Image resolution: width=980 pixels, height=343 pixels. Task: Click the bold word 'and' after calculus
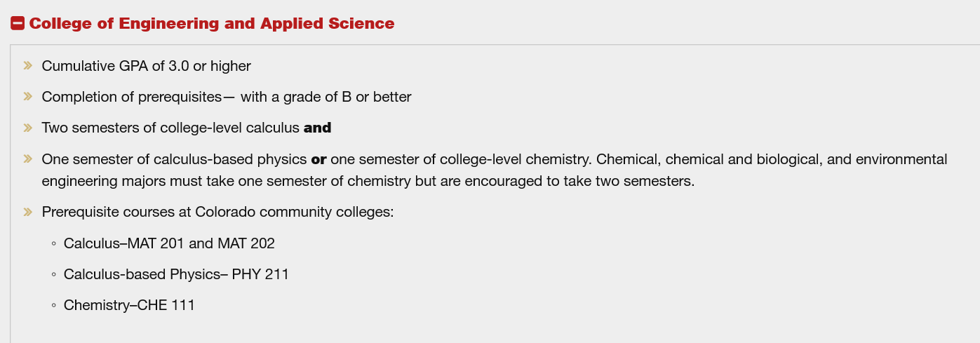point(317,128)
